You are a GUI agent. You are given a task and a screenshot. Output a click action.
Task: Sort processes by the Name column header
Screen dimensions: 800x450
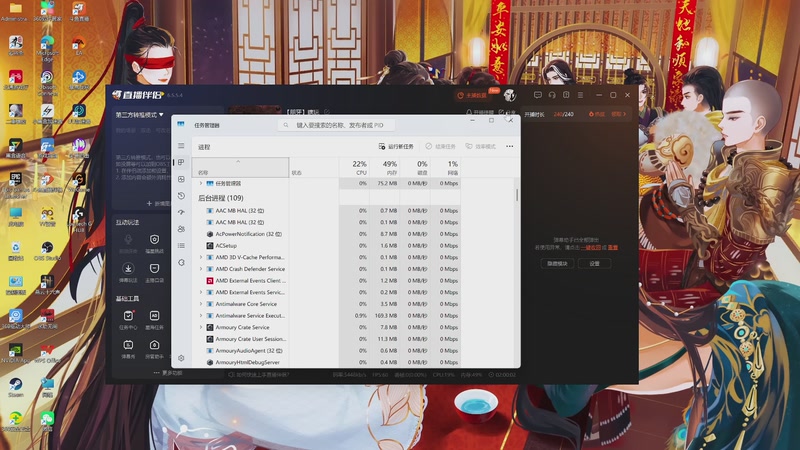(x=240, y=167)
